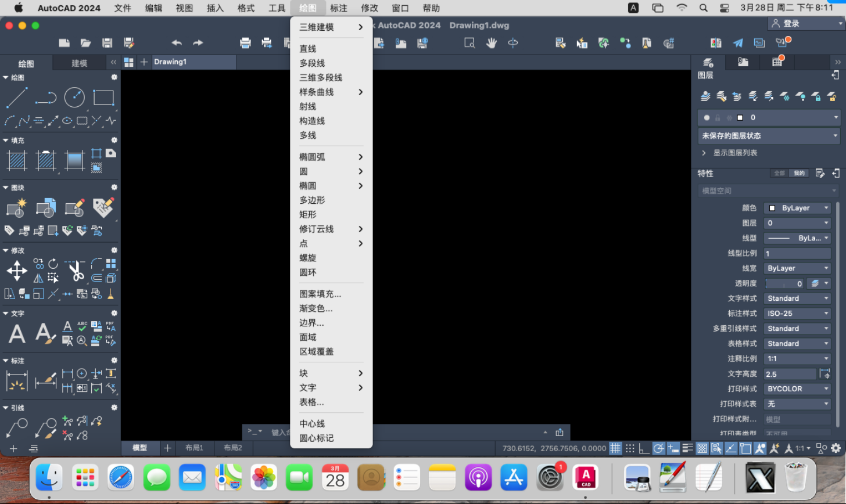Click the Save icon in top toolbar
This screenshot has height=504, width=846.
click(107, 42)
